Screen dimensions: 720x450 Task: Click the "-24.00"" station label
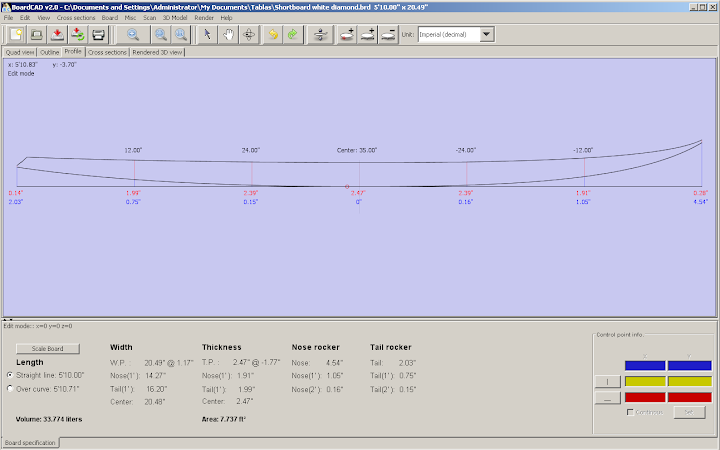point(466,150)
